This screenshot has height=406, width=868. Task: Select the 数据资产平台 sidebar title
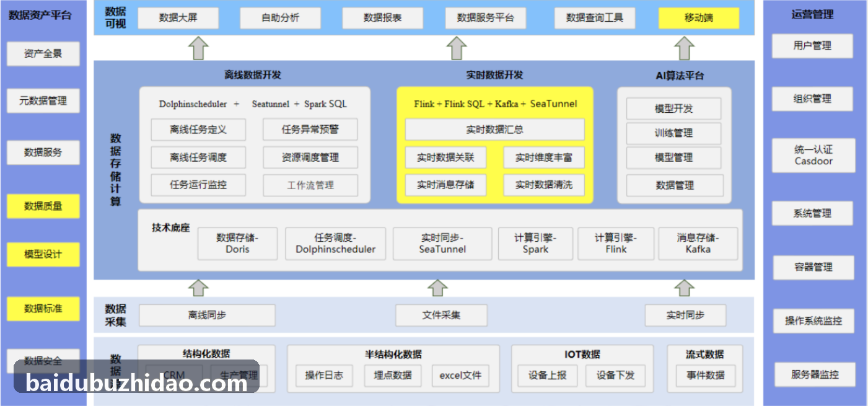click(x=40, y=15)
